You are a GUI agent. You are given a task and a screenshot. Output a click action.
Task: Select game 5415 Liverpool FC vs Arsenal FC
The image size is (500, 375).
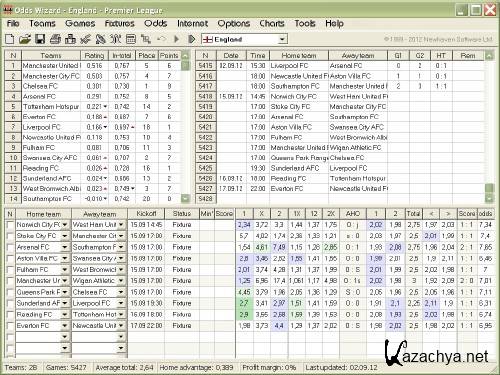point(340,66)
